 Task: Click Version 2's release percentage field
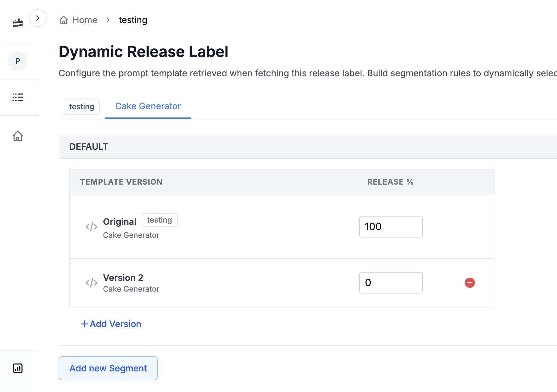pyautogui.click(x=391, y=282)
